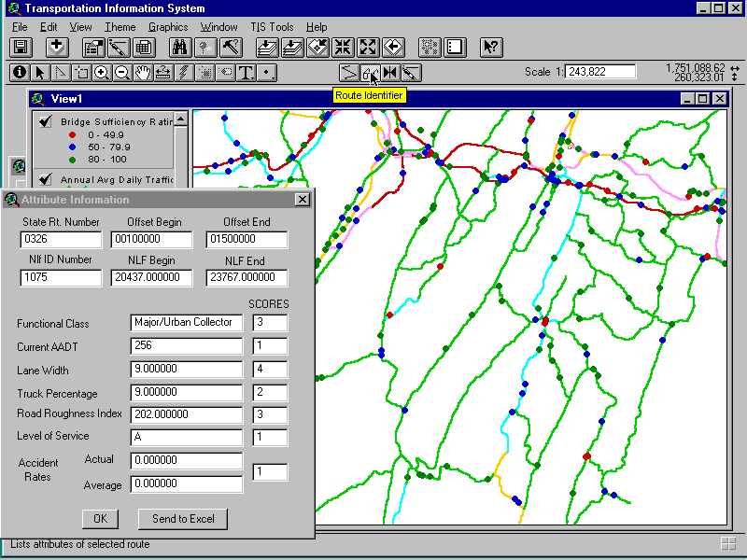The image size is (747, 560).
Task: Toggle Bridge Sufficiency Rating theme checkbox
Action: (45, 120)
